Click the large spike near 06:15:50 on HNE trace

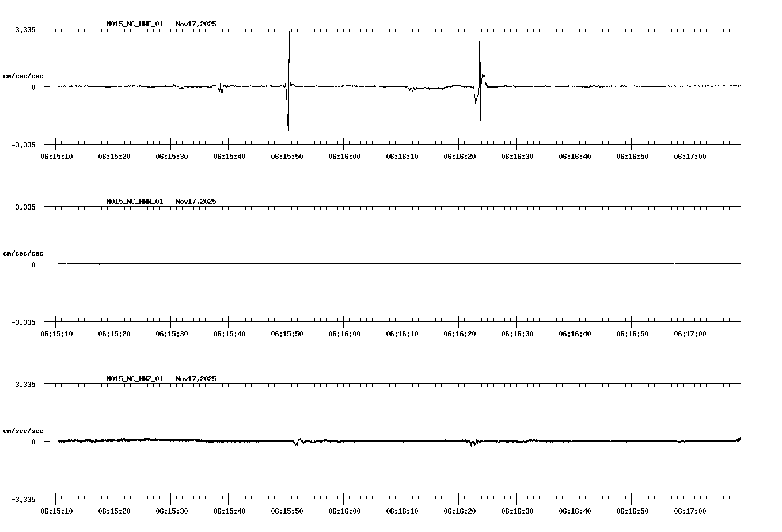tap(287, 81)
